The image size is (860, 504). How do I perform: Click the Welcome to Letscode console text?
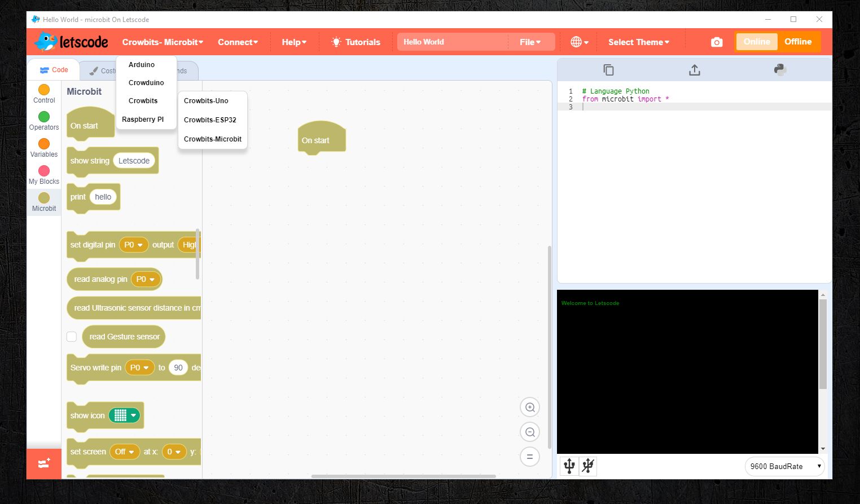(x=590, y=303)
